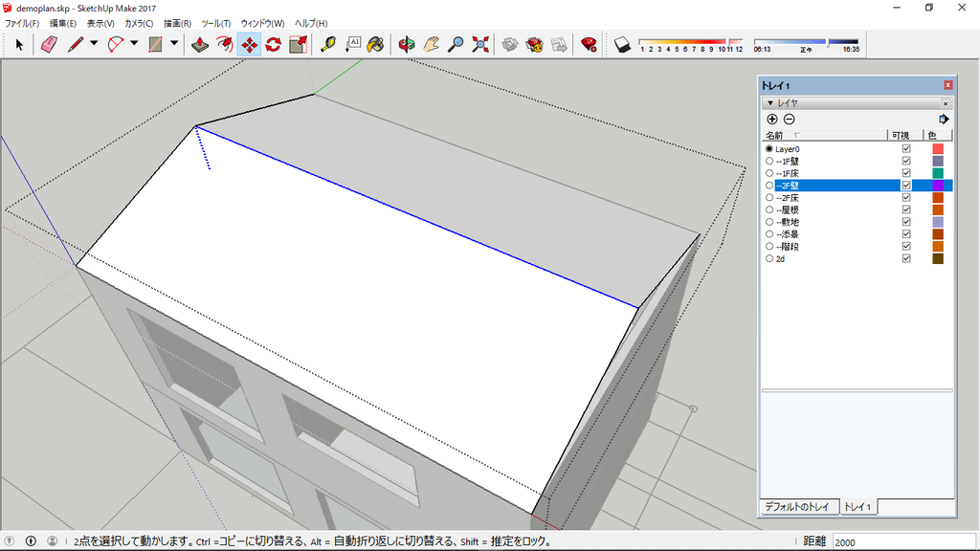The width and height of the screenshot is (980, 551).
Task: Toggle visibility of --2F壁 layer
Action: (x=906, y=186)
